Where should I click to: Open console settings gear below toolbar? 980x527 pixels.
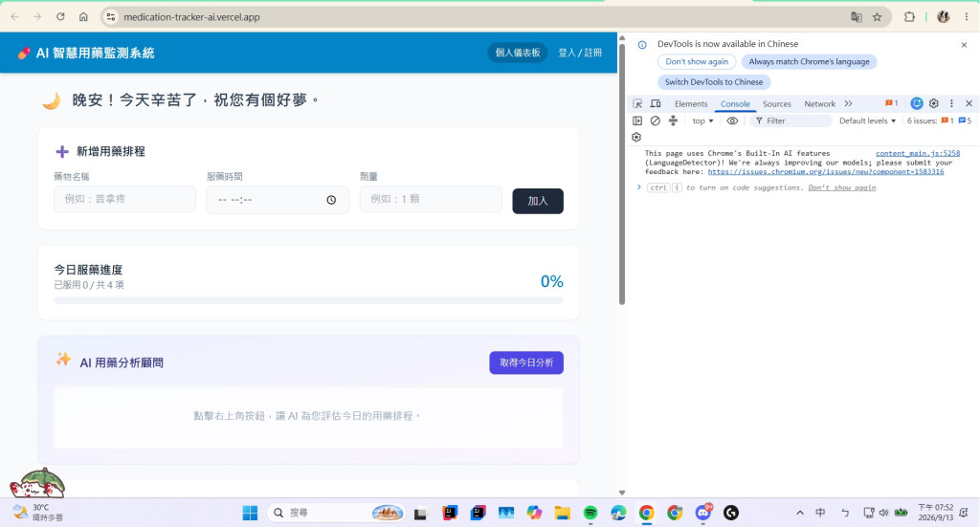636,138
